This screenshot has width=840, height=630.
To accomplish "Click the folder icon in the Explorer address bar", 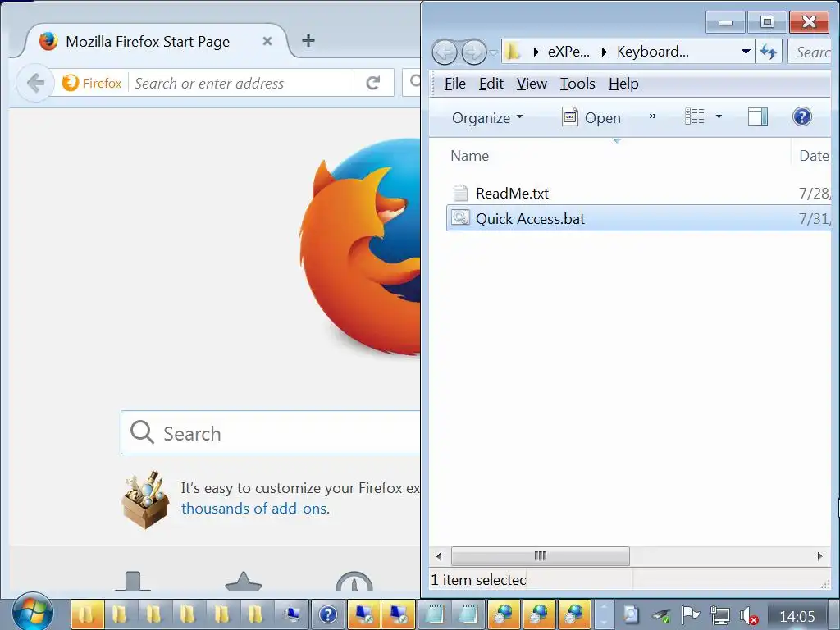I will pos(514,52).
